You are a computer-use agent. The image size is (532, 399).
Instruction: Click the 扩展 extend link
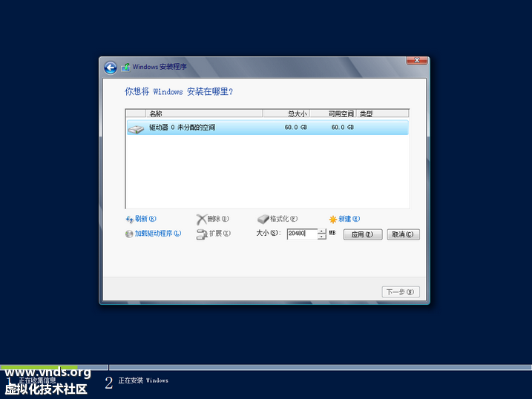[220, 233]
